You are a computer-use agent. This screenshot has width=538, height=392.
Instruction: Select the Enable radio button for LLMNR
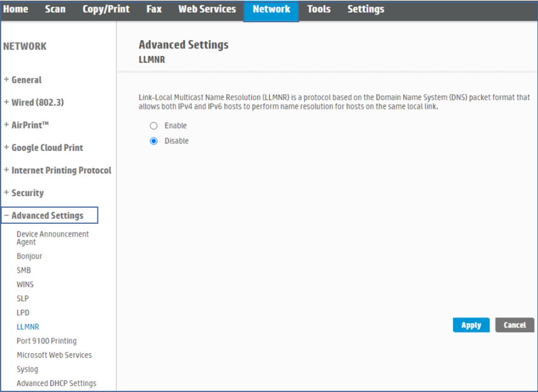[154, 126]
